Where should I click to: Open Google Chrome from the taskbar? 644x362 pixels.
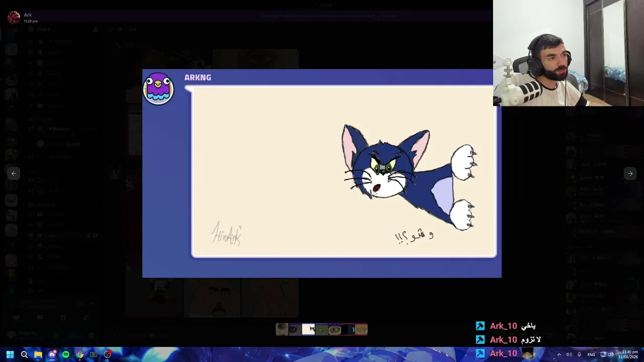click(x=79, y=354)
